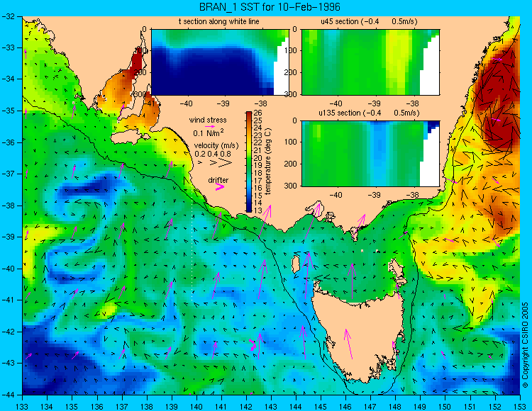The width and height of the screenshot is (532, 411).
Task: Click the latitude axis label -42
Action: click(x=9, y=332)
